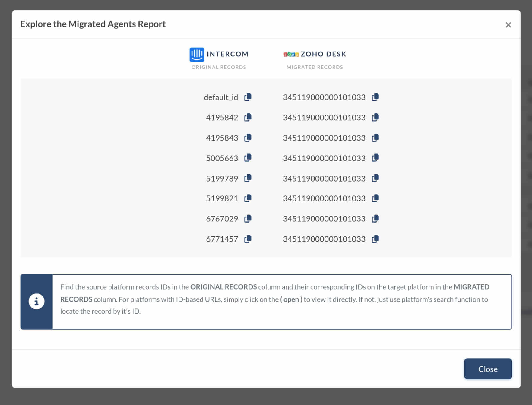Click the dialog title Explore the Migrated Agents Report

click(x=93, y=24)
